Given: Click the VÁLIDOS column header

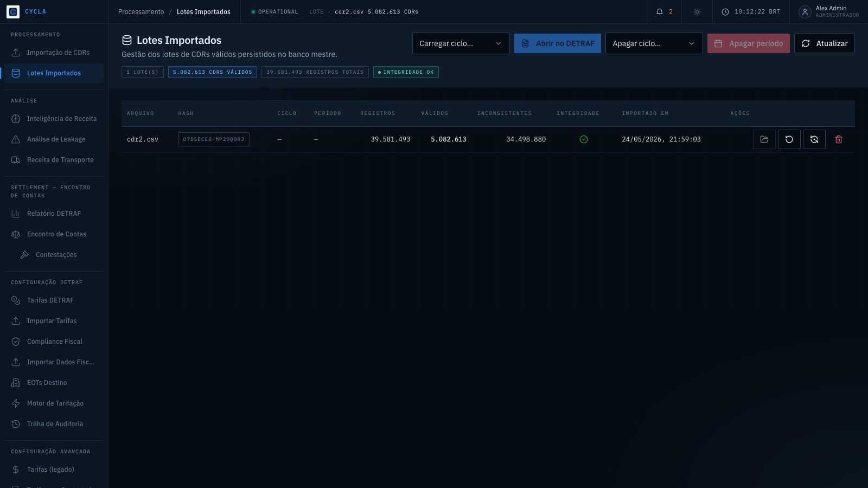Looking at the screenshot, I should [x=435, y=113].
